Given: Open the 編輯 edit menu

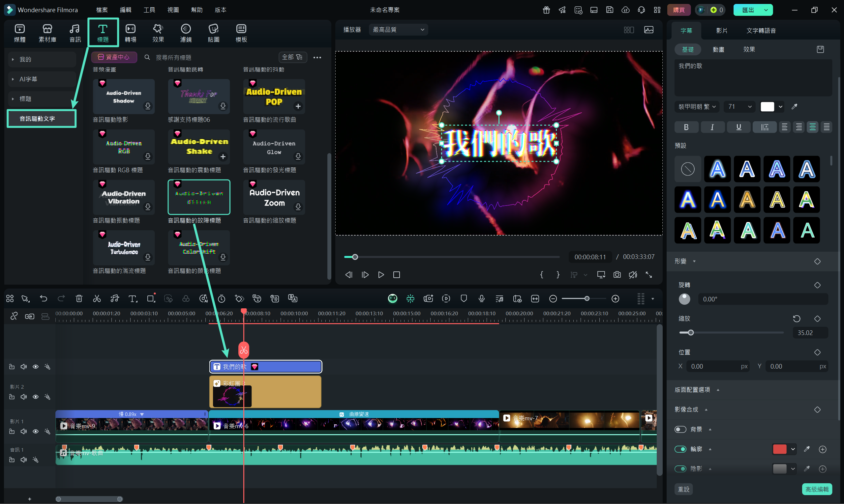Looking at the screenshot, I should click(126, 10).
